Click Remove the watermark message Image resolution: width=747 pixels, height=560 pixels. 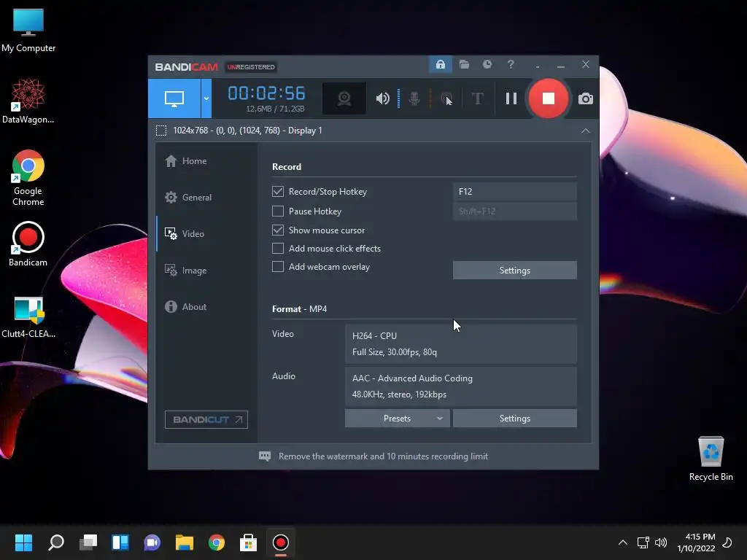[x=383, y=456]
